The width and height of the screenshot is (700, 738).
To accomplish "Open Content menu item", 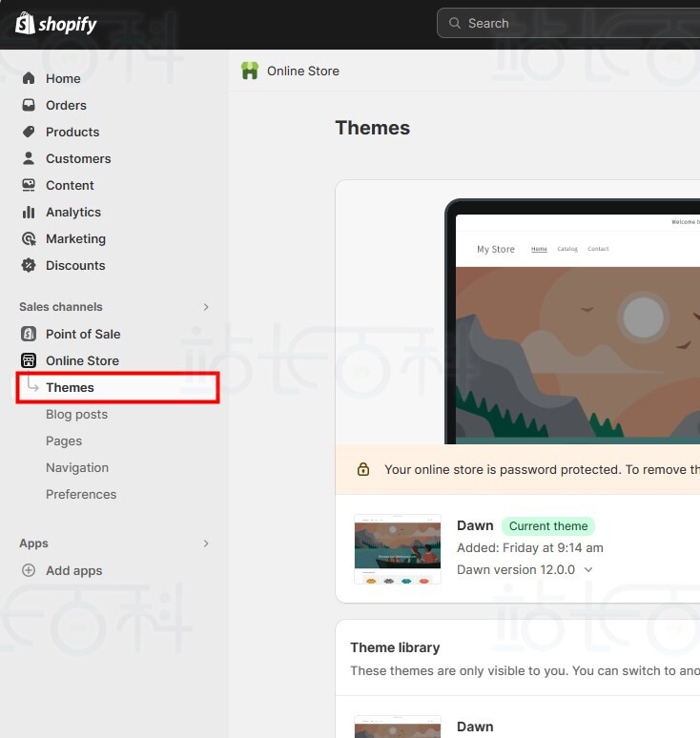I will tap(70, 185).
